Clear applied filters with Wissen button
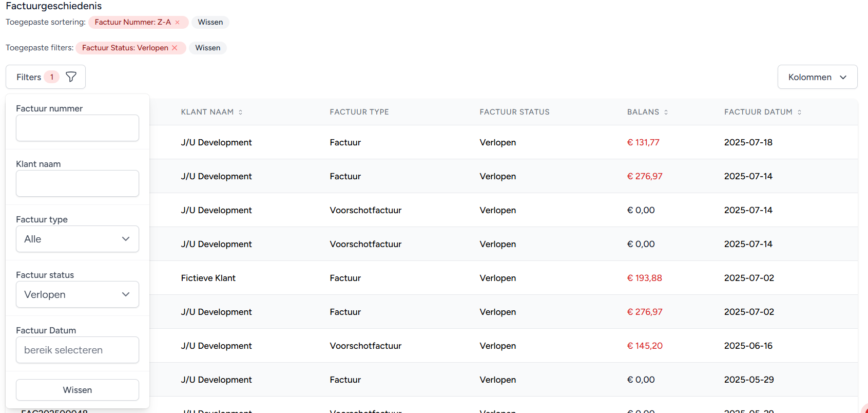Image resolution: width=868 pixels, height=413 pixels. [207, 48]
